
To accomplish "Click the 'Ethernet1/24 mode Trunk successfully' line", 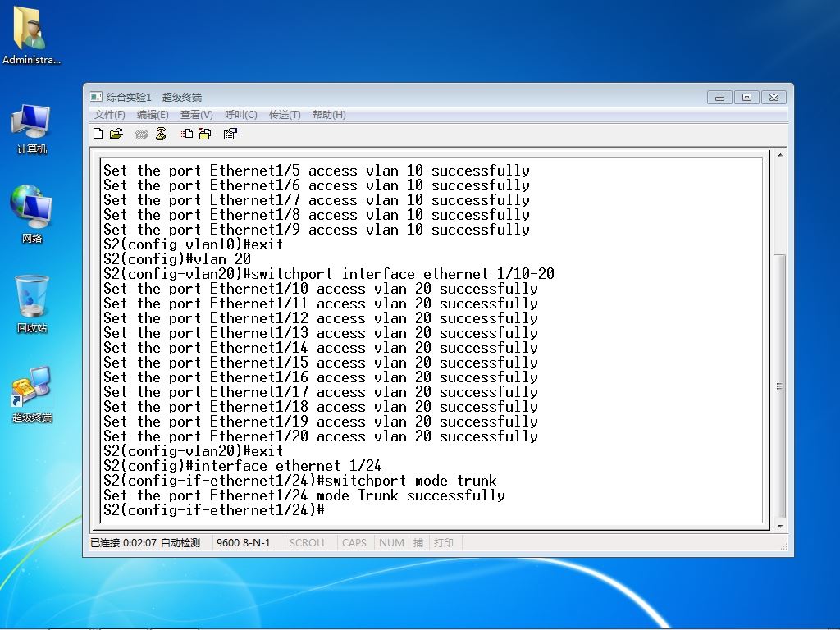I will (304, 495).
